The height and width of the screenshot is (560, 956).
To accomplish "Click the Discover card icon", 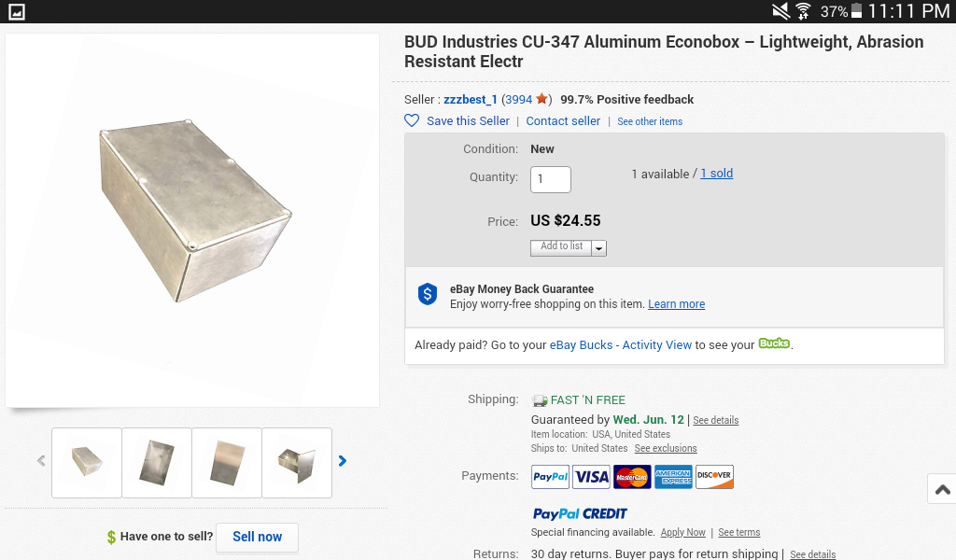I will tap(714, 477).
